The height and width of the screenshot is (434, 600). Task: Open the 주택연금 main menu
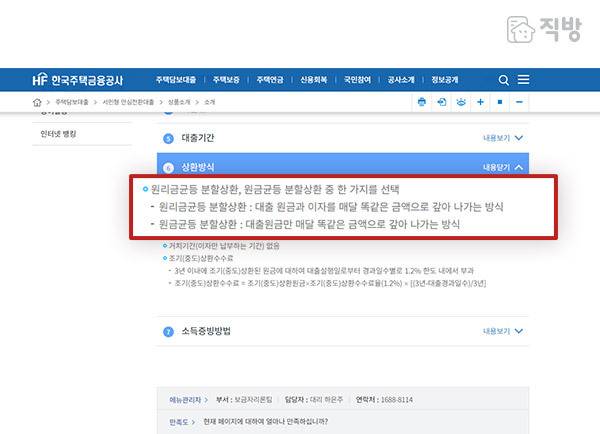[x=270, y=80]
